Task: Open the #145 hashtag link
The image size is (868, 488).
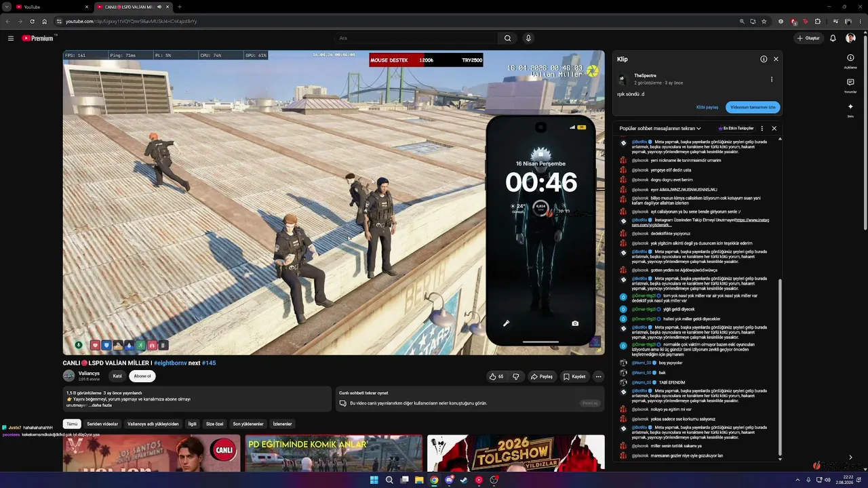Action: pos(209,363)
